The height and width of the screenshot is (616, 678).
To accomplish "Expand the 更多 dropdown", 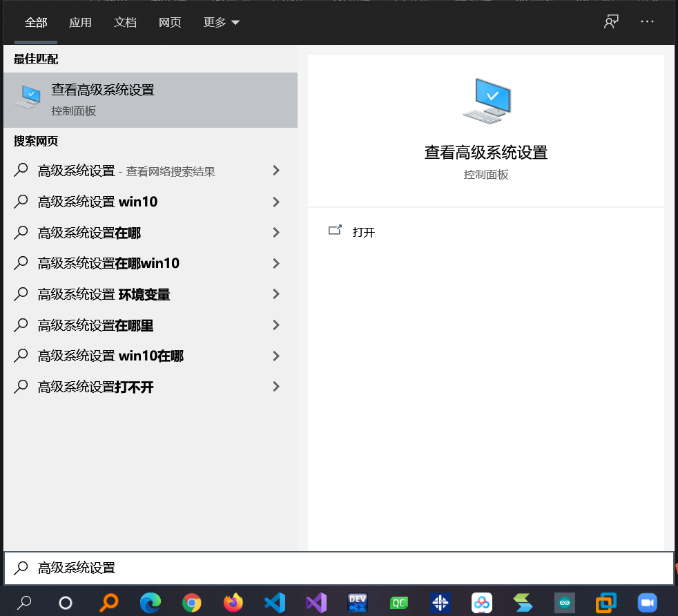I will [x=221, y=23].
